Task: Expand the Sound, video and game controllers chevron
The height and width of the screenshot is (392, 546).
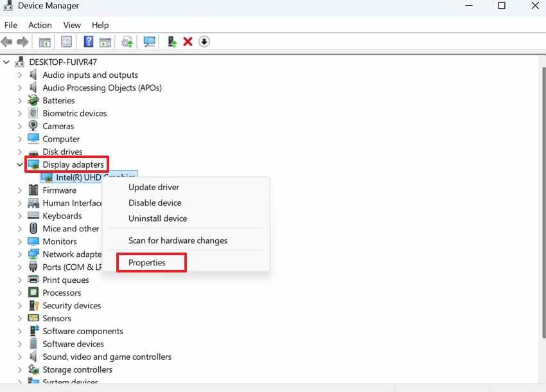Action: pyautogui.click(x=20, y=357)
